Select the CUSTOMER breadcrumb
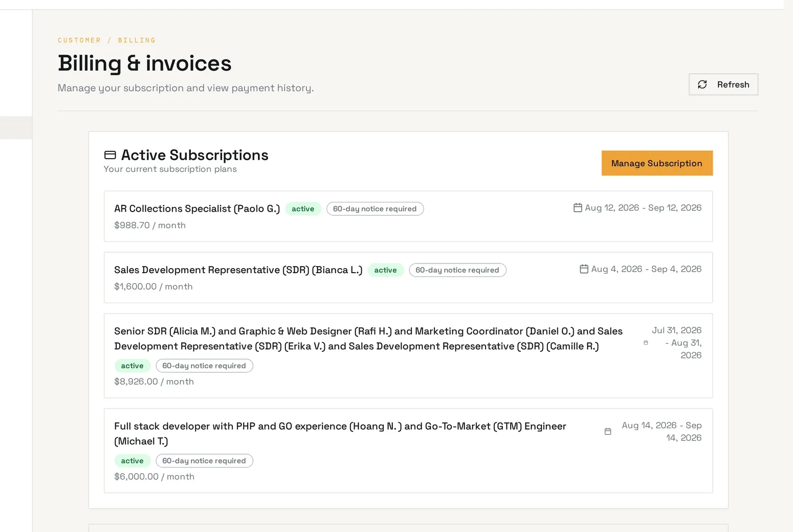The height and width of the screenshot is (532, 793). point(79,40)
